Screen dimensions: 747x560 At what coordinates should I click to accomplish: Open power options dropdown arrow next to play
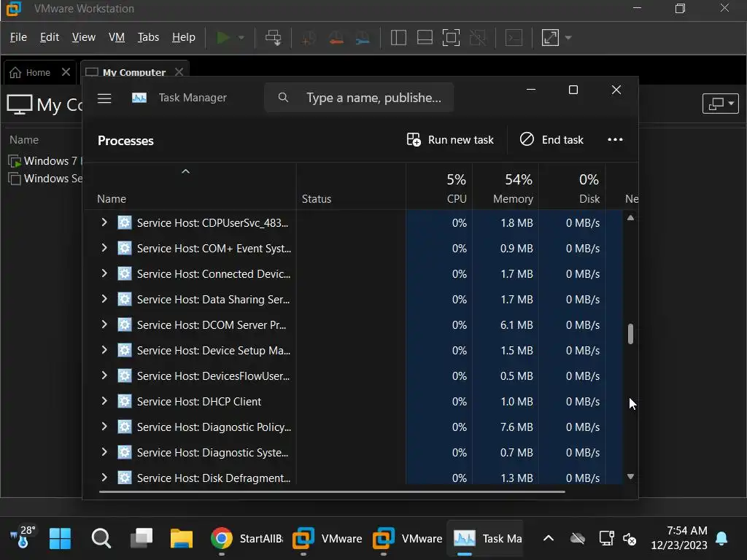(241, 38)
